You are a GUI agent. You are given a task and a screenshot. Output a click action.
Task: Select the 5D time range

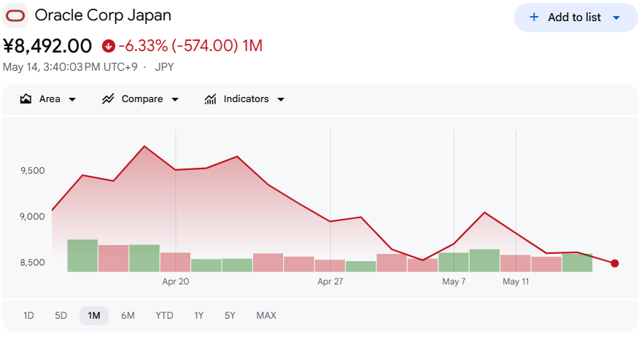(x=61, y=316)
